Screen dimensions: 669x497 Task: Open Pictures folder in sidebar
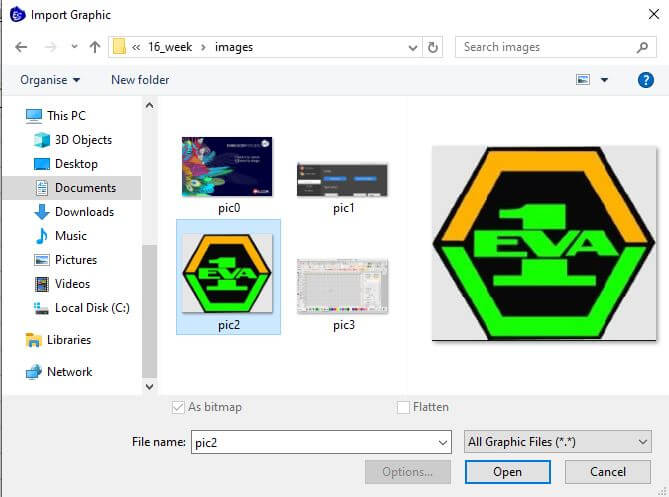(66, 260)
